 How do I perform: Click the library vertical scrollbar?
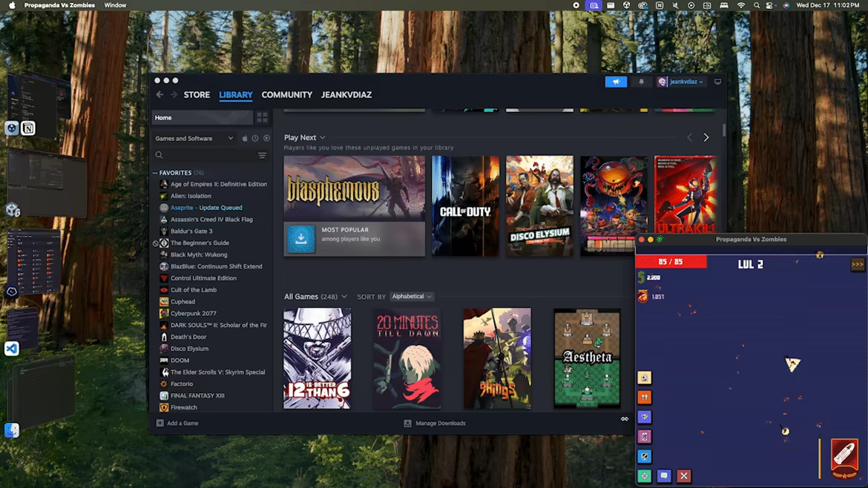tap(723, 131)
